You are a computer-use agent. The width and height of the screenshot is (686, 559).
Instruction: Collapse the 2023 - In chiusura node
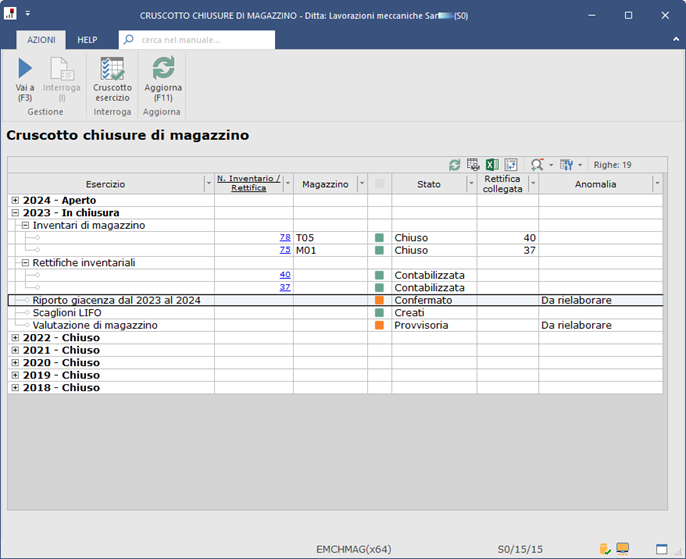15,213
